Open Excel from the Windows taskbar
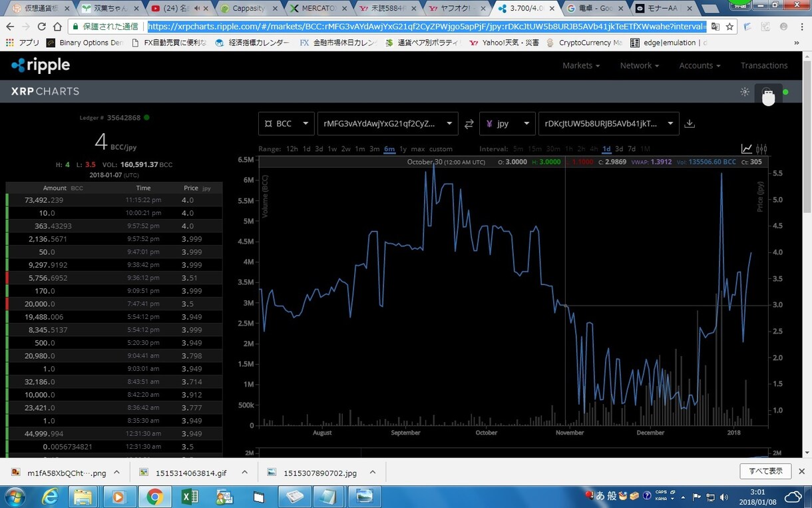812x508 pixels. click(x=190, y=497)
